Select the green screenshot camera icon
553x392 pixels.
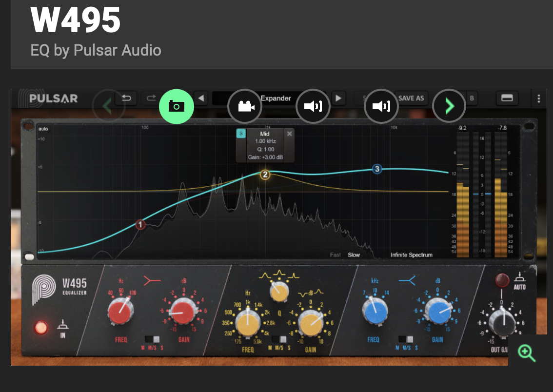coord(177,106)
